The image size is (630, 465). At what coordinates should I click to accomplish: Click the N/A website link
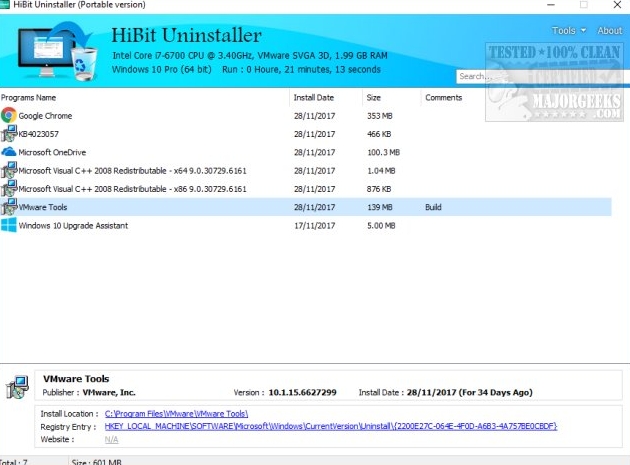click(111, 439)
